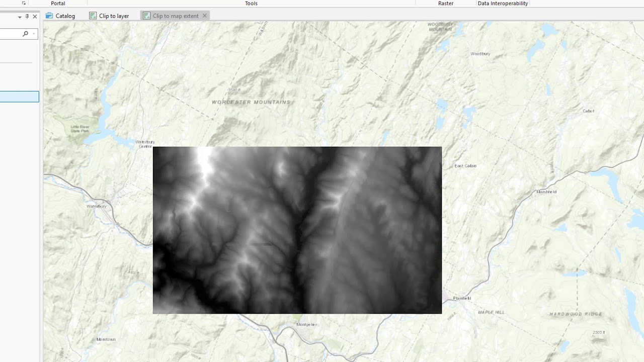Select the highlighted row in the side pane
This screenshot has height=362, width=644.
point(19,97)
